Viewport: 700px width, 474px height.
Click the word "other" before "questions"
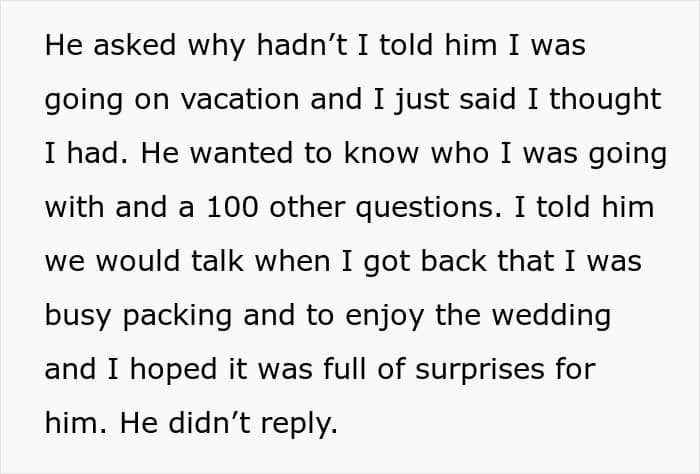point(307,207)
